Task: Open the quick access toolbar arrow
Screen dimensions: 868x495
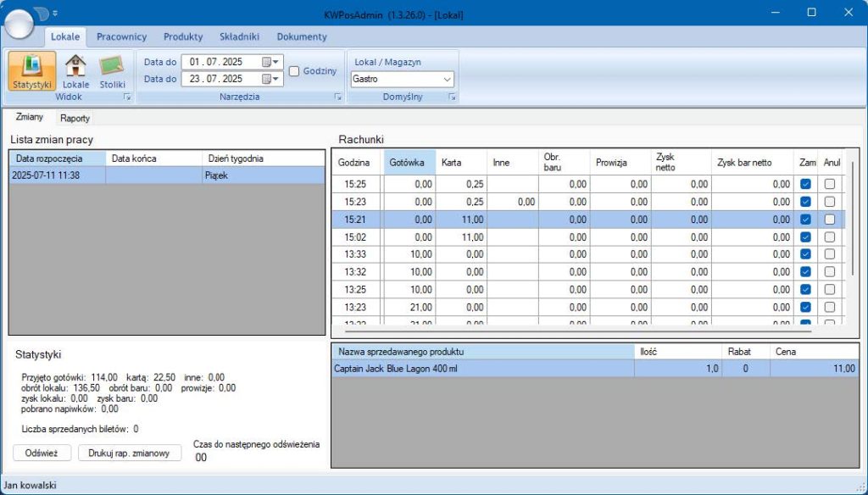Action: click(55, 14)
